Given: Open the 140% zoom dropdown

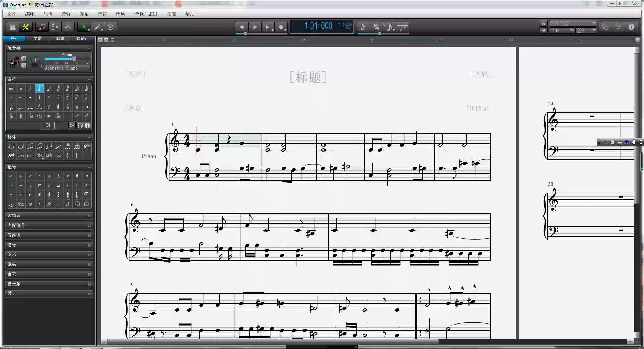Looking at the screenshot, I should (561, 30).
